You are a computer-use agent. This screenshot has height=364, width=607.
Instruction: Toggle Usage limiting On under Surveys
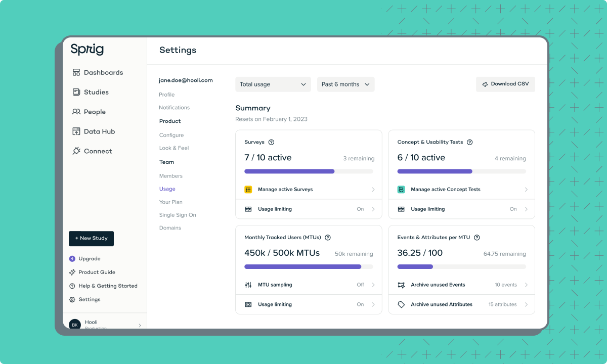pos(309,209)
